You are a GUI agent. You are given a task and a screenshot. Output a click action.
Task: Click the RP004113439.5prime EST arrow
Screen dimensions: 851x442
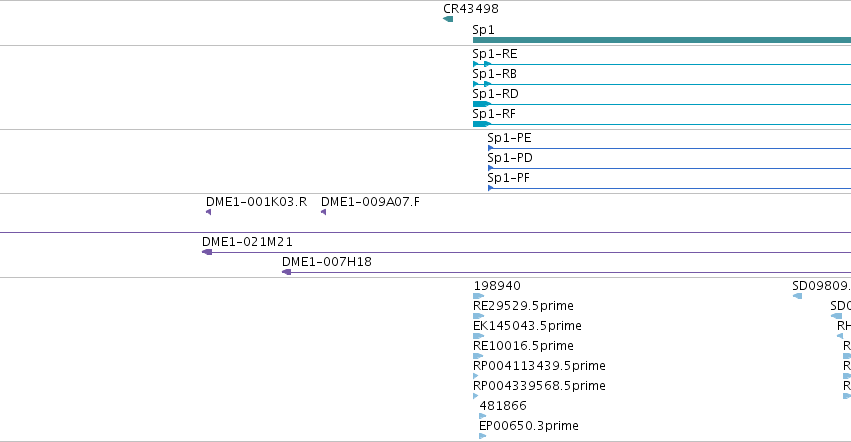pyautogui.click(x=475, y=376)
